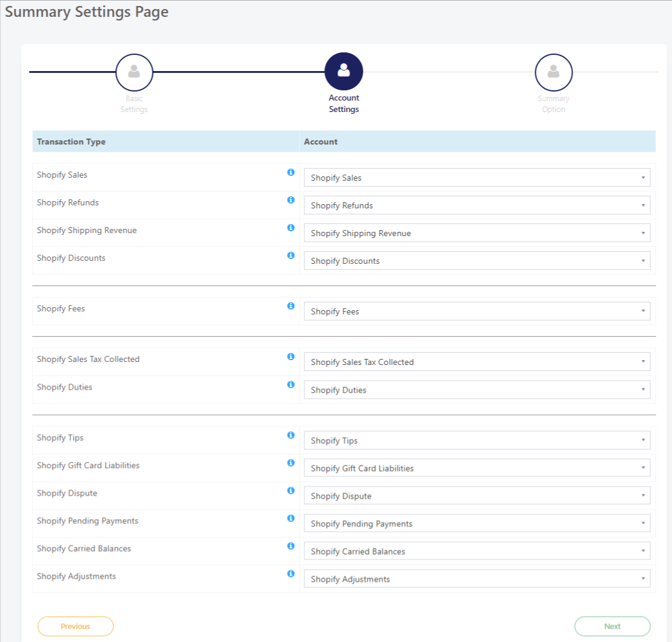672x642 pixels.
Task: Click info icon for Shopify Pending Payments
Action: (290, 518)
